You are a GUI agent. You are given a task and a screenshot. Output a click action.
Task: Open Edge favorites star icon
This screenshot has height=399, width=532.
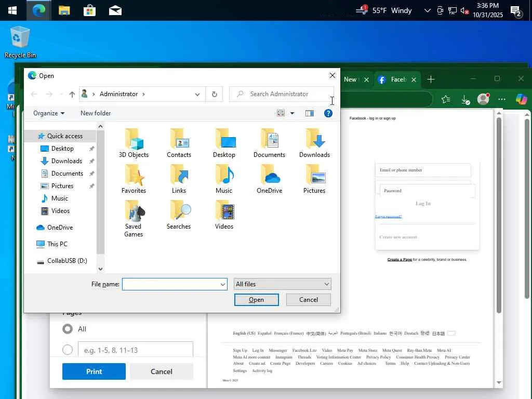tap(446, 99)
